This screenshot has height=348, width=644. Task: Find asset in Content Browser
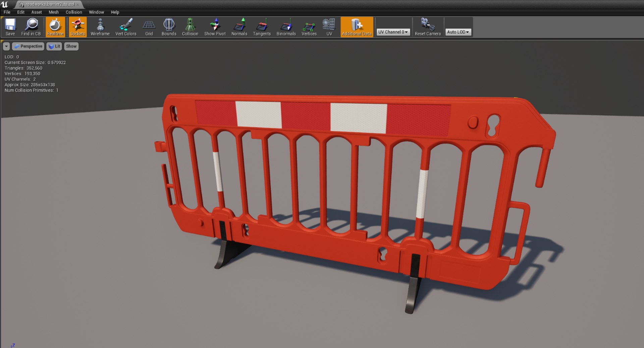pyautogui.click(x=31, y=27)
